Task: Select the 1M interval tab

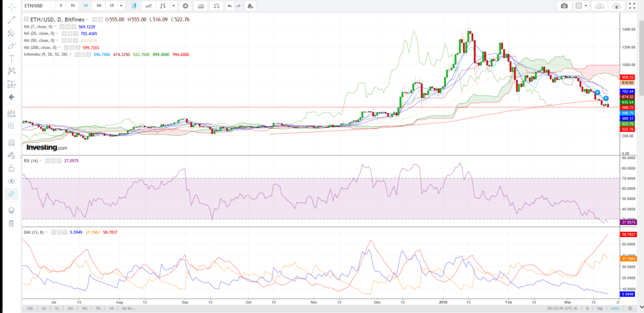Action: 97,6
